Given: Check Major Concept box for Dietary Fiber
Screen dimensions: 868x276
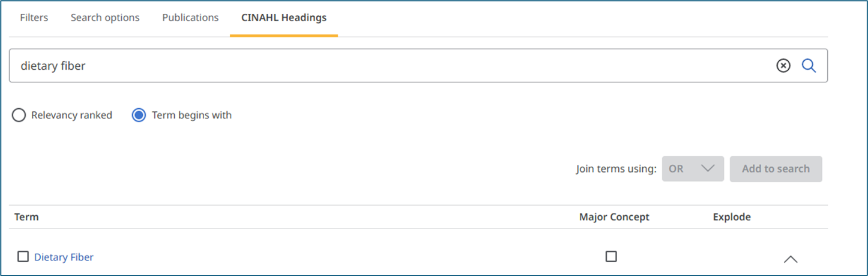Looking at the screenshot, I should (x=611, y=256).
